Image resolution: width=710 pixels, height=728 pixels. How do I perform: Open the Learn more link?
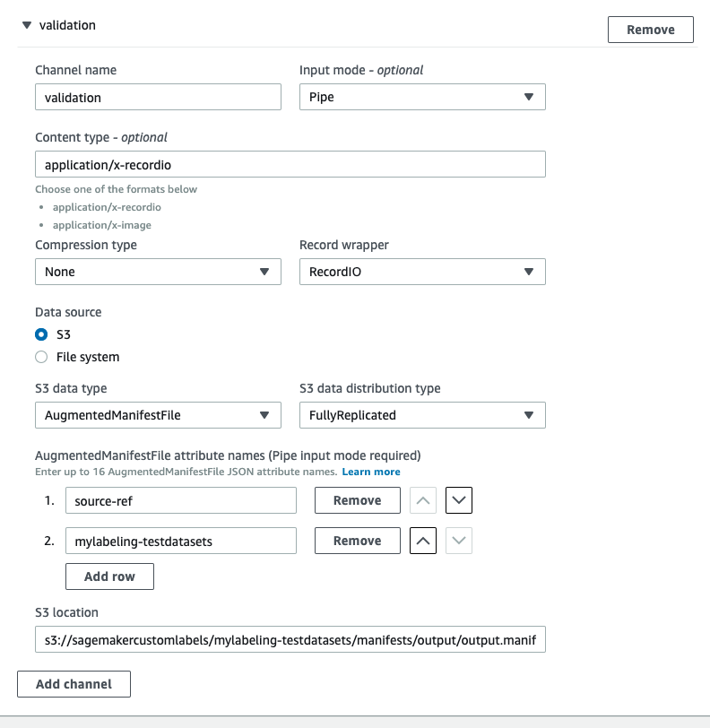370,472
